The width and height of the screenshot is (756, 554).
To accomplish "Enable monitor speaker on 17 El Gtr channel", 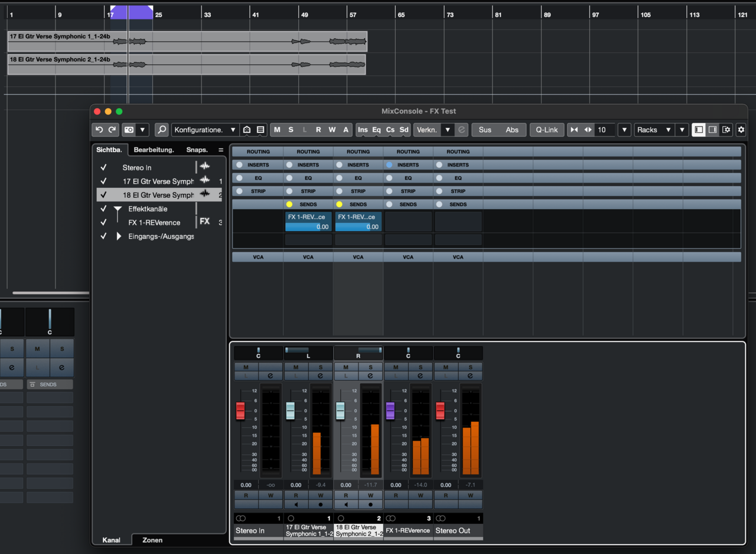I will click(296, 504).
